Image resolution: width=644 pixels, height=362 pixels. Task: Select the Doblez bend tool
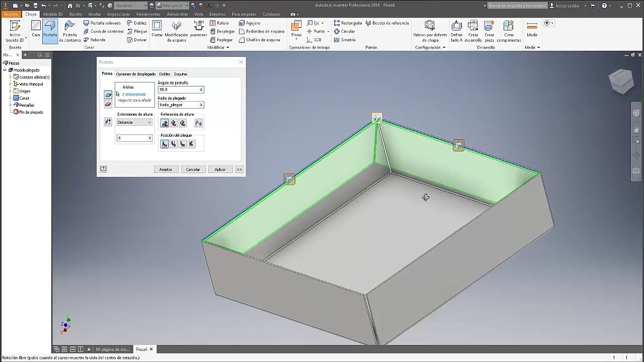coord(137,23)
